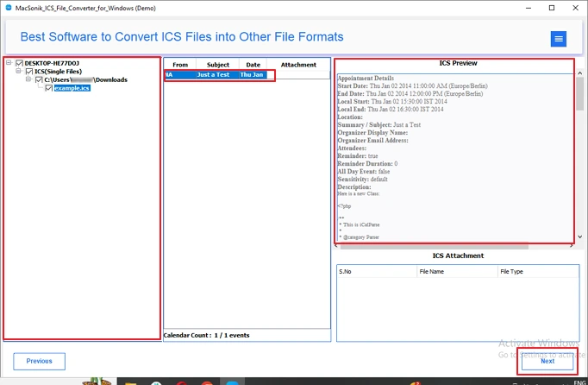Click the preview vertical scrollbar up arrow
588x385 pixels.
(579, 73)
